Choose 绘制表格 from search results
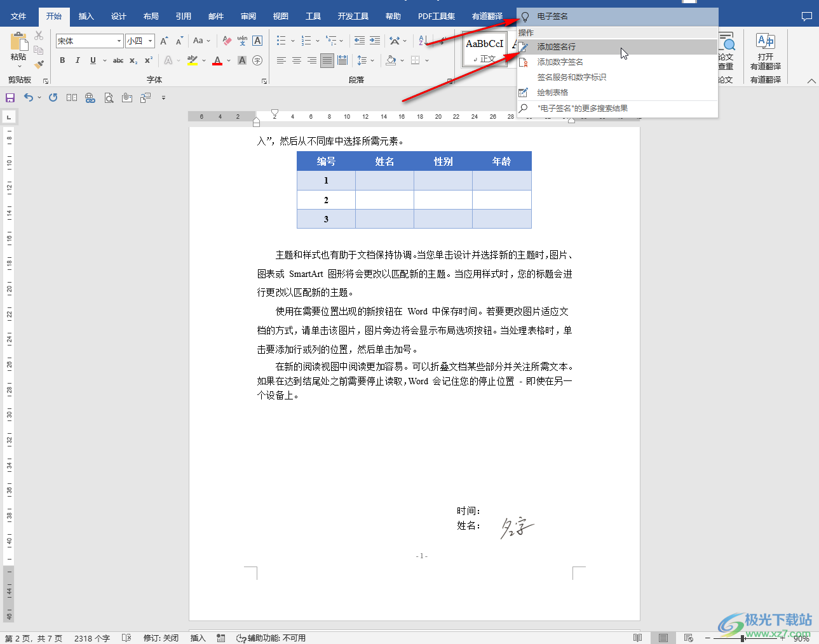Viewport: 819px width, 644px height. coord(618,93)
